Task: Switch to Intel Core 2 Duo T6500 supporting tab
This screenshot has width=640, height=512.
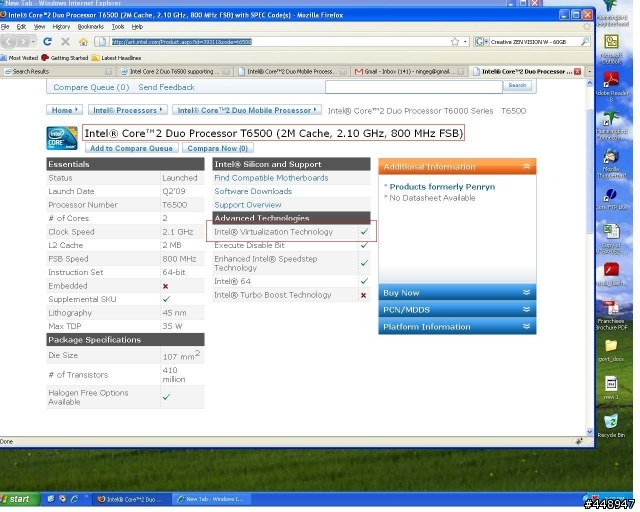Action: click(x=175, y=71)
